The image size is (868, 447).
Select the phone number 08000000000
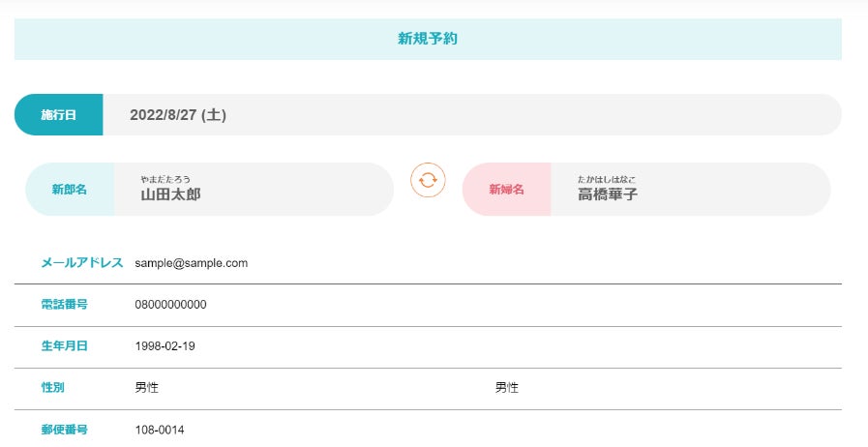coord(171,305)
